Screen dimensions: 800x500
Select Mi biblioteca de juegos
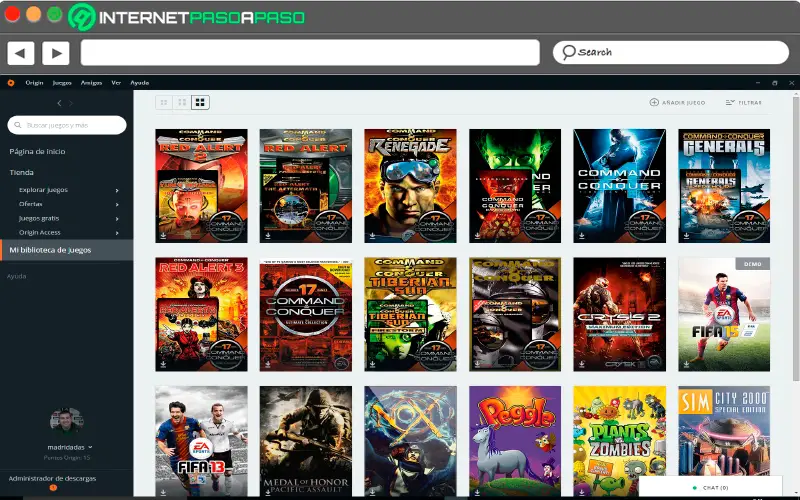point(66,250)
